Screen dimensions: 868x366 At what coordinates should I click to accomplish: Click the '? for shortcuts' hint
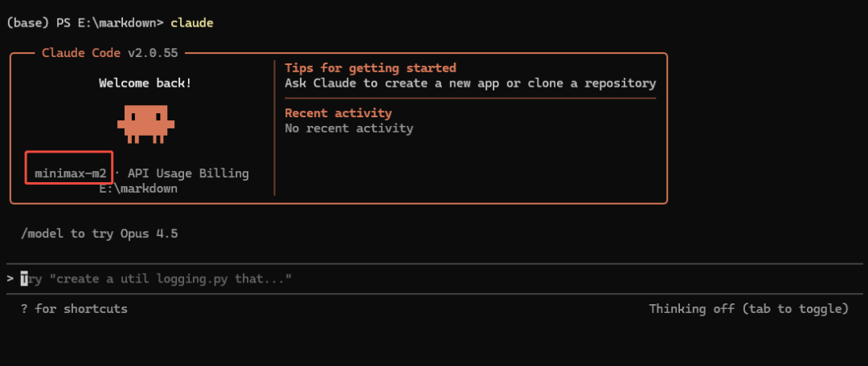[74, 308]
